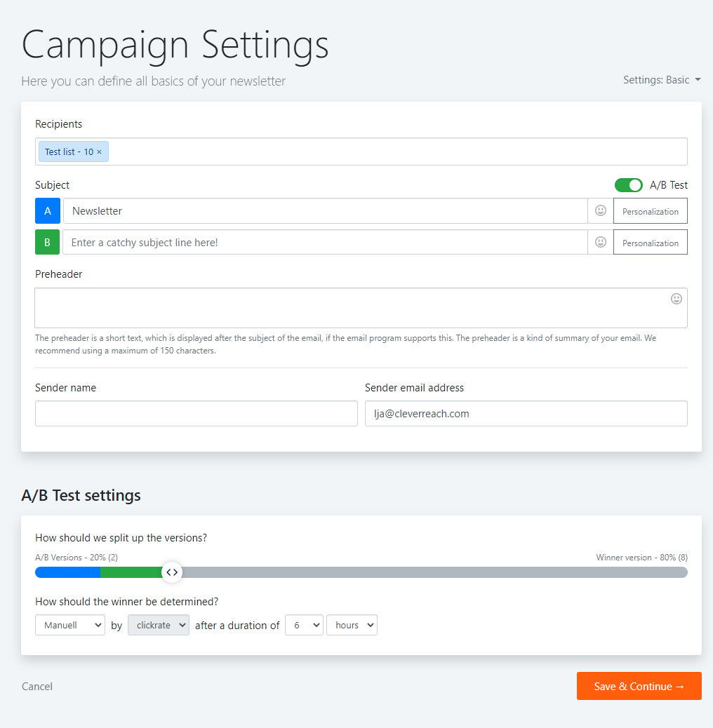Open the duration number dropdown showing 6
This screenshot has width=713, height=728.
(305, 626)
